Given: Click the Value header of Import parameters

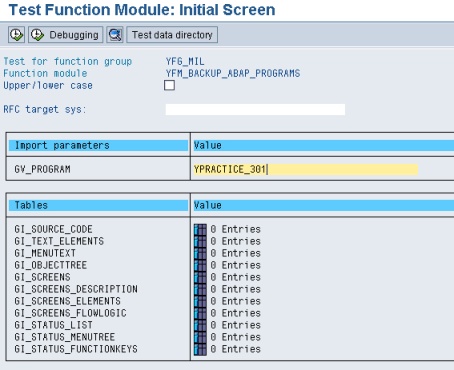Looking at the screenshot, I should pos(323,145).
